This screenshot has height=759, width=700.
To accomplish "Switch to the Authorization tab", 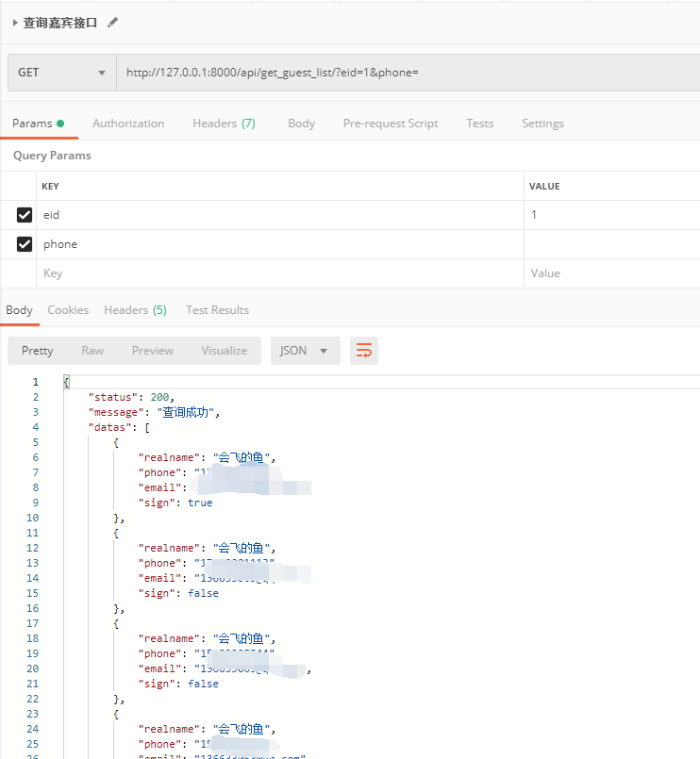I will [128, 124].
